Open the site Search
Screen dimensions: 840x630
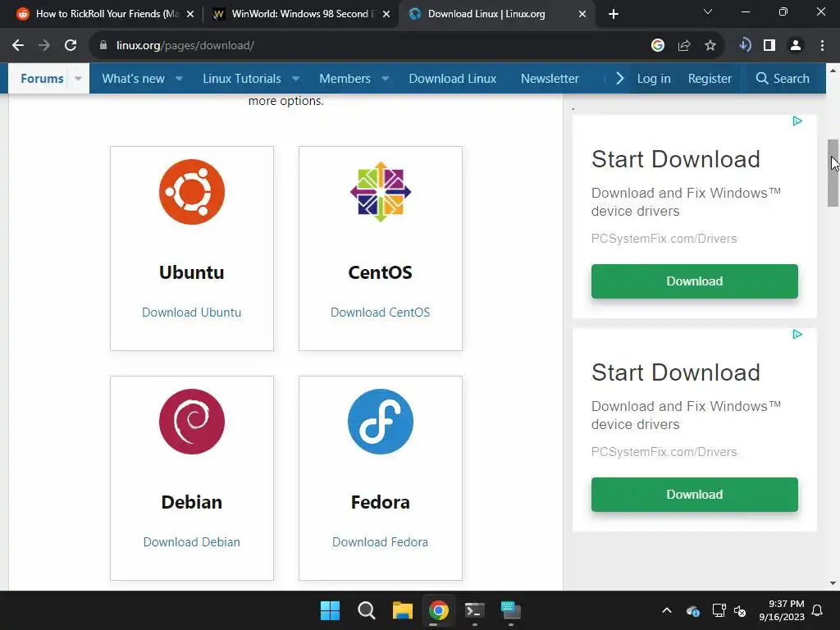(783, 79)
